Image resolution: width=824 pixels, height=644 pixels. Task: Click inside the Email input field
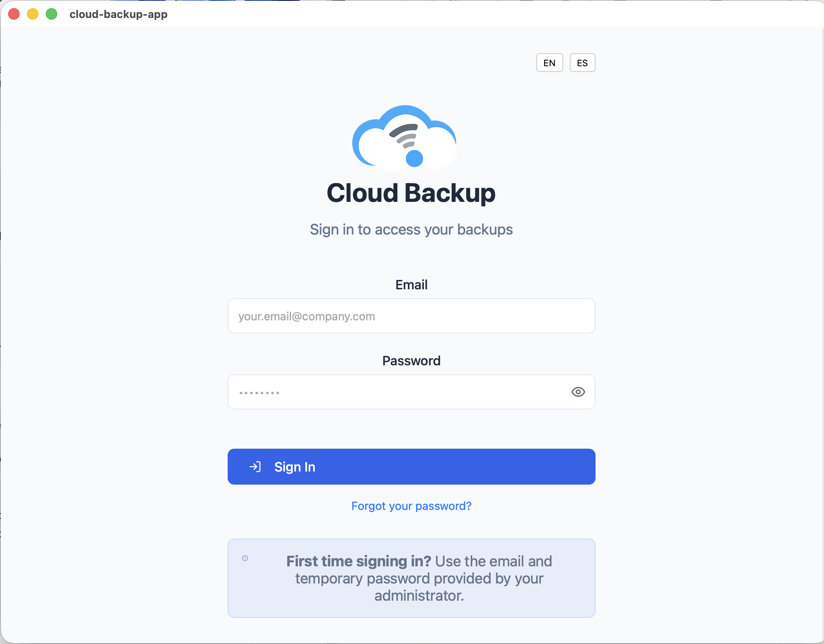411,316
